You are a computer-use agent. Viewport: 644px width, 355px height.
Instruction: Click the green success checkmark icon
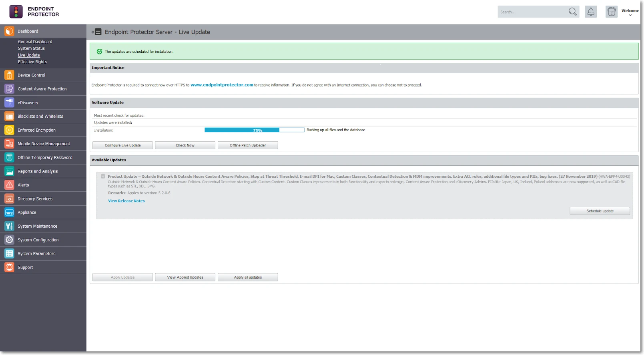click(x=99, y=52)
